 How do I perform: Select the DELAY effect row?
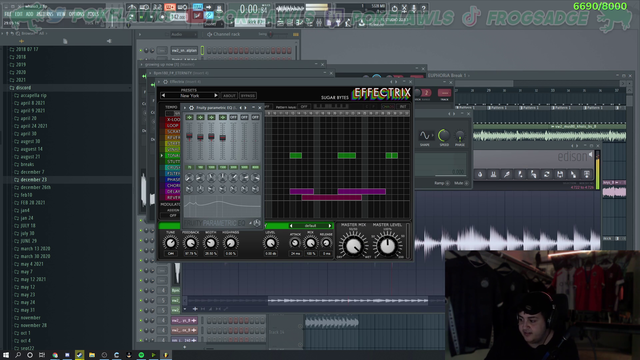[x=173, y=191]
